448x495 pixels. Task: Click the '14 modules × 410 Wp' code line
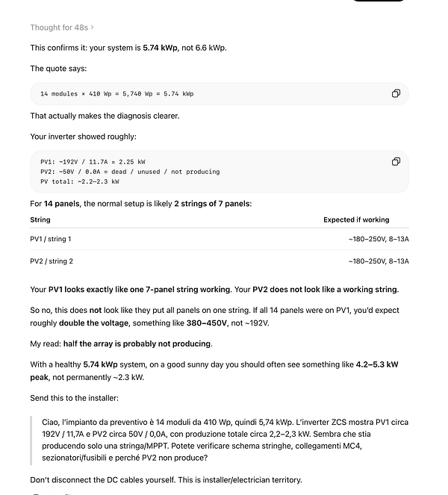click(116, 94)
